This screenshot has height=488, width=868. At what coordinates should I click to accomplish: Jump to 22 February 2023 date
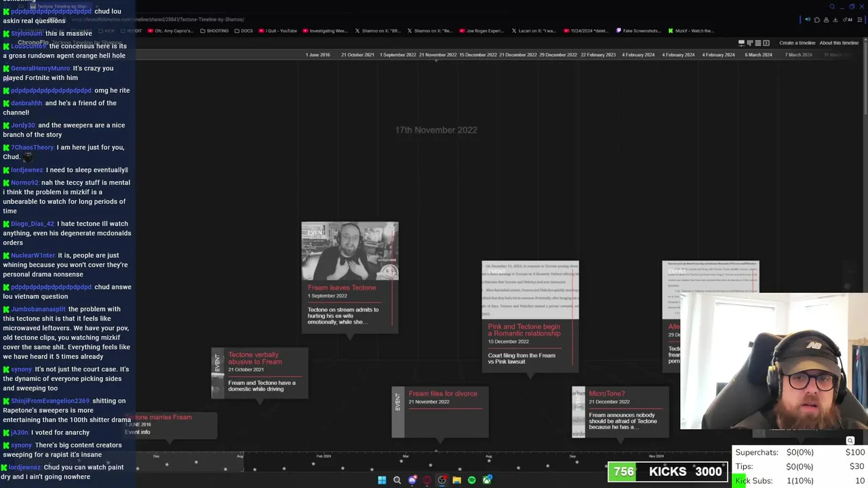click(x=597, y=55)
